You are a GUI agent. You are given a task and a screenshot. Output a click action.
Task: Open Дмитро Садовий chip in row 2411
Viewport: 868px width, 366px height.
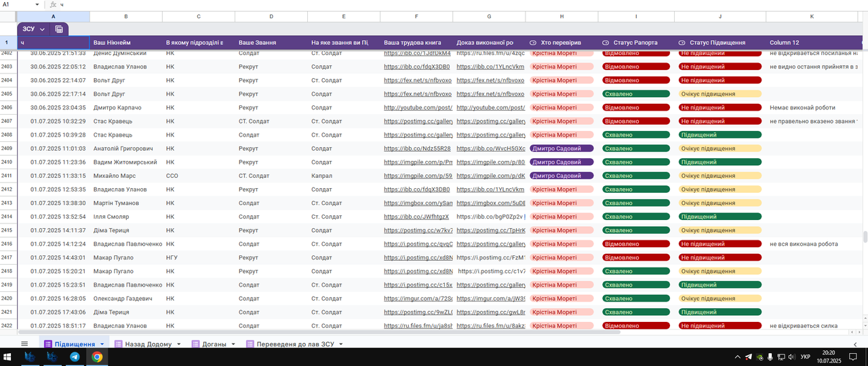561,176
